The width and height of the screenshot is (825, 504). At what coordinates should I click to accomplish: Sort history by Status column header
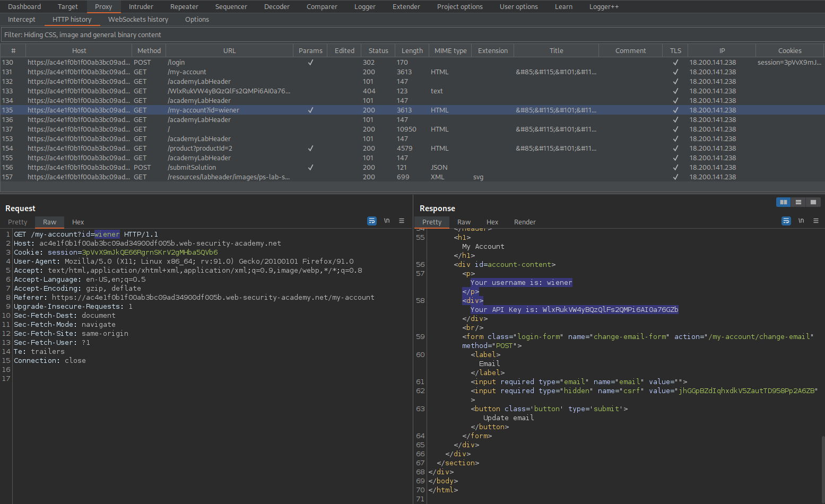tap(378, 51)
